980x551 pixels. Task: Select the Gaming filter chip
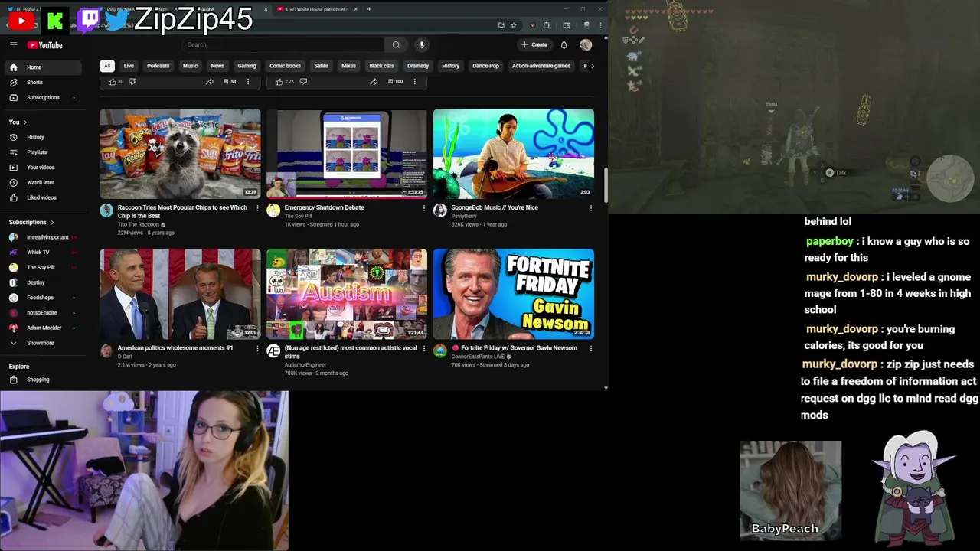click(247, 66)
